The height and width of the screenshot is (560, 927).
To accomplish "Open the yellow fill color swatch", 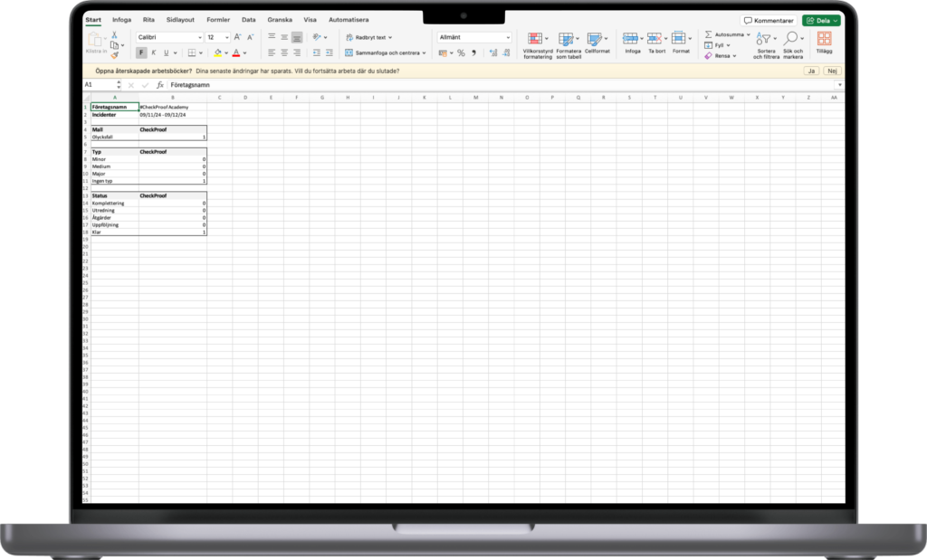I will point(217,53).
